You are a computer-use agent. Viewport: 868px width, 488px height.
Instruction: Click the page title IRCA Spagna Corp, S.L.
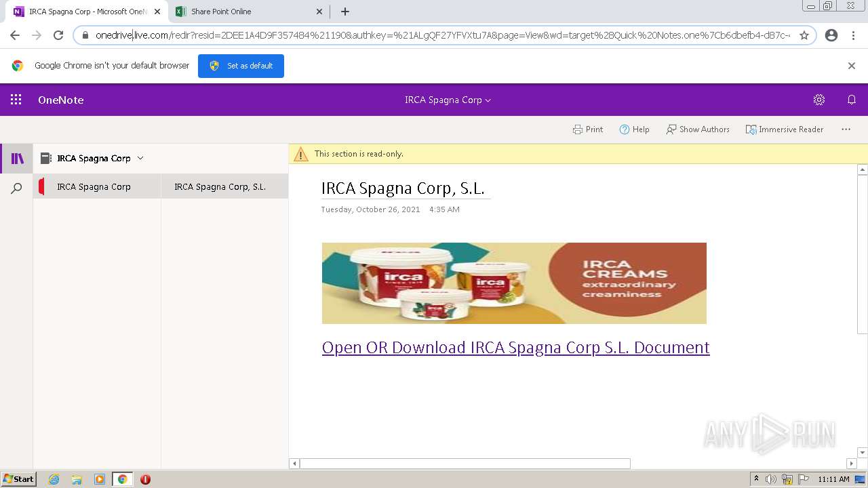click(403, 188)
